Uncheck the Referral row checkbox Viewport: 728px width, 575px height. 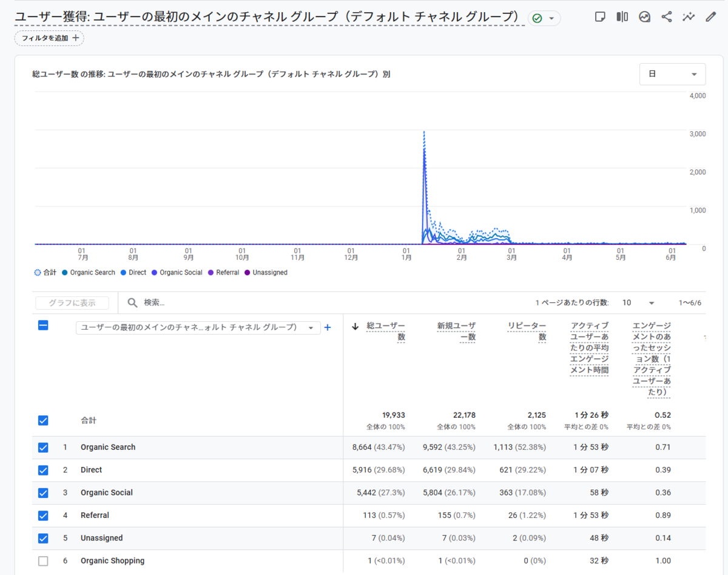tap(43, 515)
